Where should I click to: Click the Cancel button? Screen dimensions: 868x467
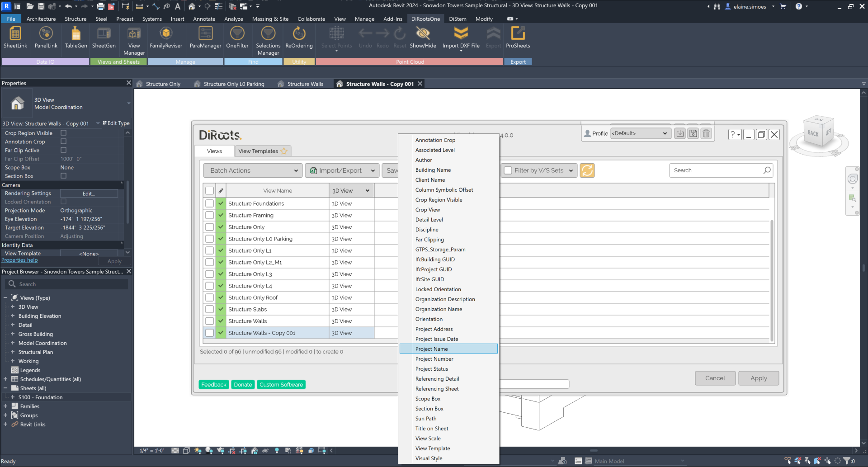point(715,378)
